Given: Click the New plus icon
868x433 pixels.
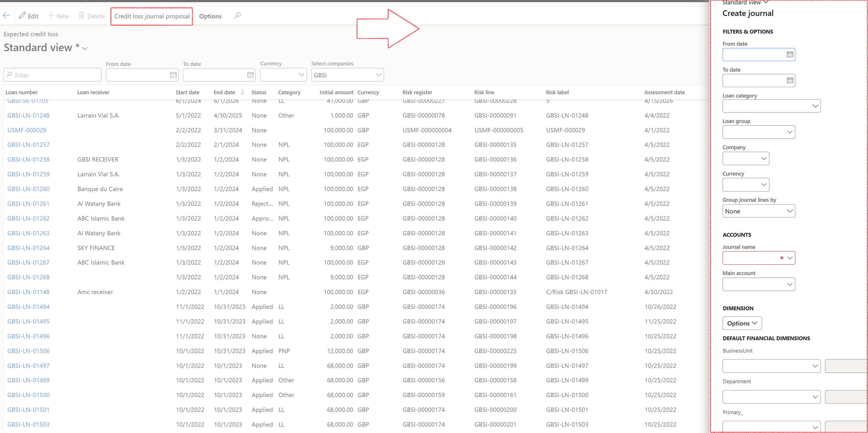Looking at the screenshot, I should [50, 15].
